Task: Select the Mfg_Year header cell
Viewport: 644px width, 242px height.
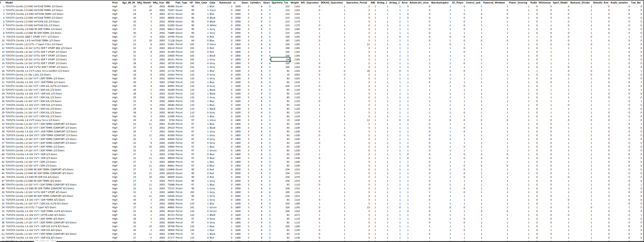Action: tap(159, 2)
